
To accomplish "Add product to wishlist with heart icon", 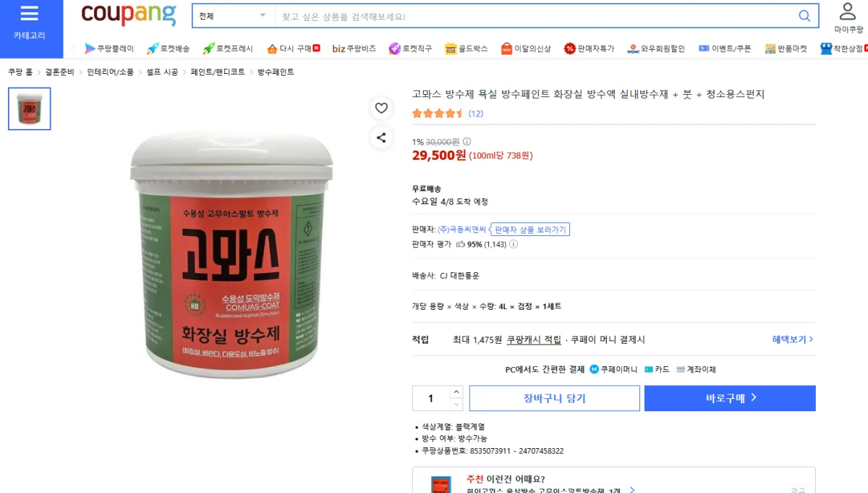I will click(x=381, y=109).
